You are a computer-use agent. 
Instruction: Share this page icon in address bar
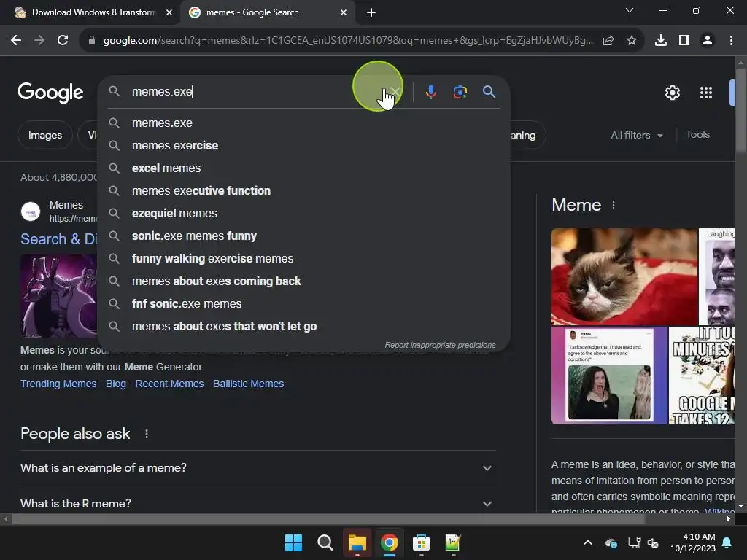(608, 41)
